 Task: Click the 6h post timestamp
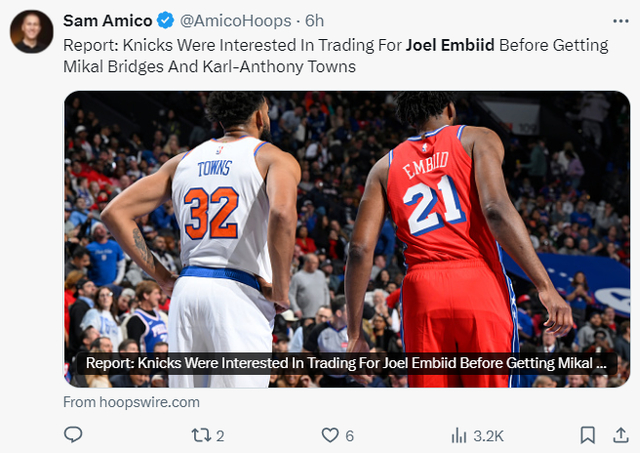(315, 21)
